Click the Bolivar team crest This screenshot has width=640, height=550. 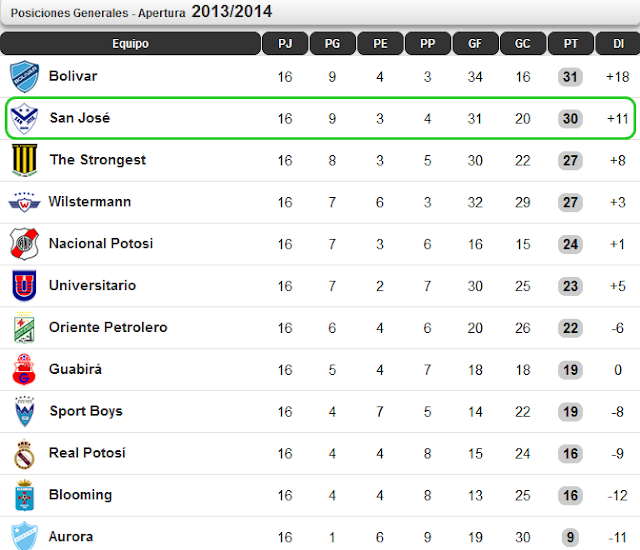[x=24, y=76]
